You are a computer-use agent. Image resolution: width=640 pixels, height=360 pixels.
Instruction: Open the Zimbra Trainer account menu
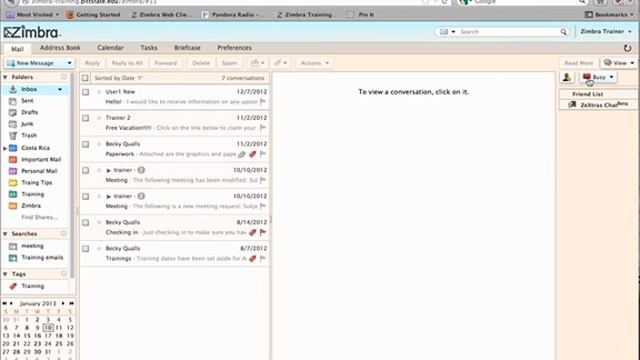point(606,31)
